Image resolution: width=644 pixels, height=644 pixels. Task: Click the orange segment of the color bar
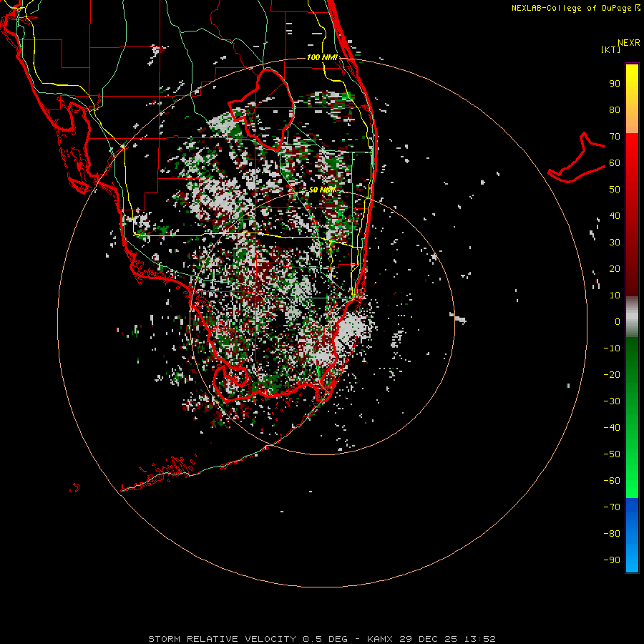[632, 121]
